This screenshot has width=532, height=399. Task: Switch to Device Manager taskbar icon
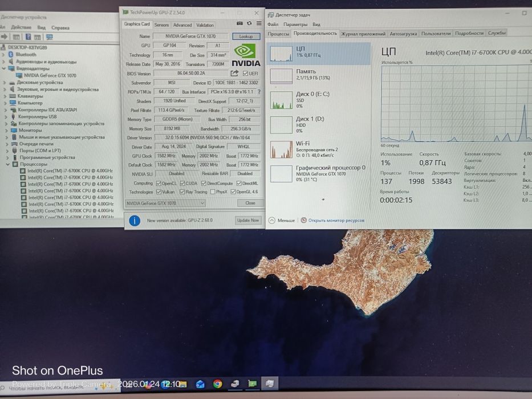[x=235, y=384]
